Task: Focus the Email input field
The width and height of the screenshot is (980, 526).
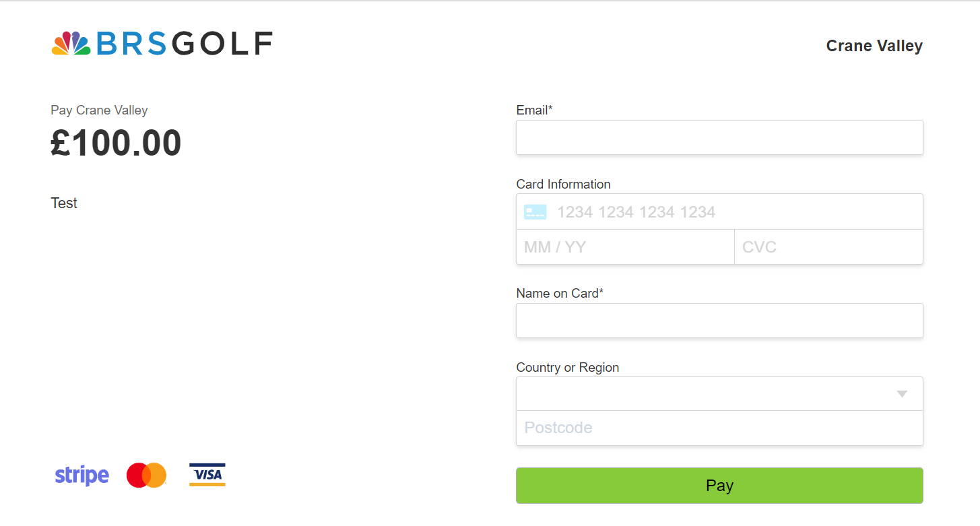Action: 719,137
